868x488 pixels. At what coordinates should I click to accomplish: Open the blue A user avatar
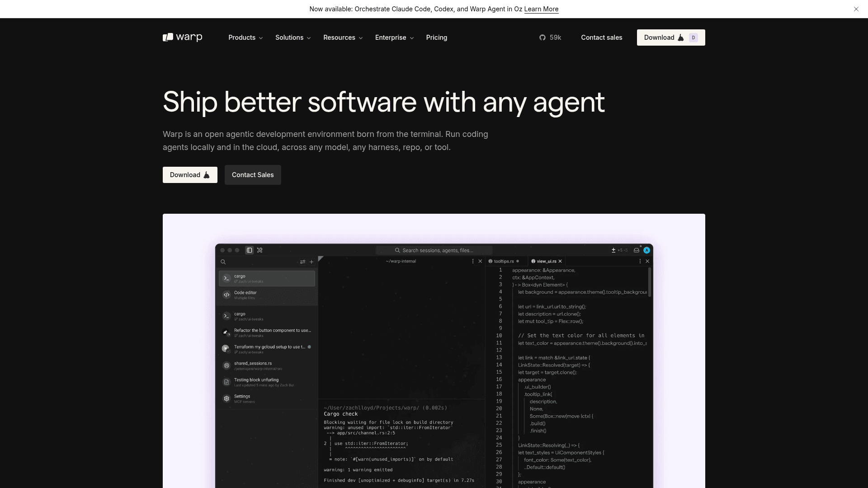pos(647,250)
